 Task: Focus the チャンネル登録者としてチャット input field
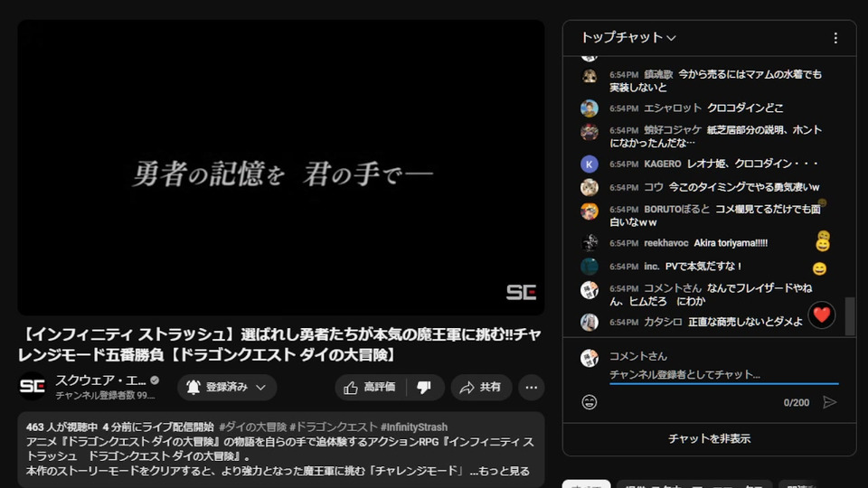click(x=723, y=374)
